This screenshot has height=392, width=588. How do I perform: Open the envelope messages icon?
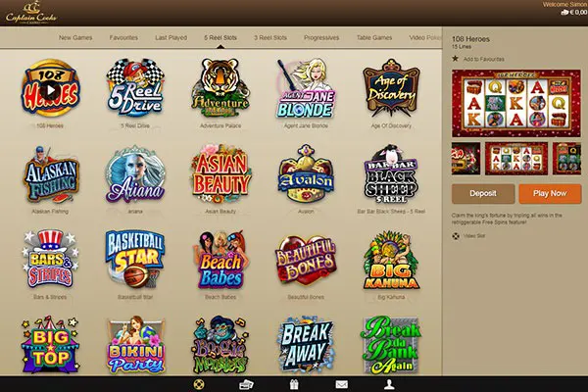[341, 384]
